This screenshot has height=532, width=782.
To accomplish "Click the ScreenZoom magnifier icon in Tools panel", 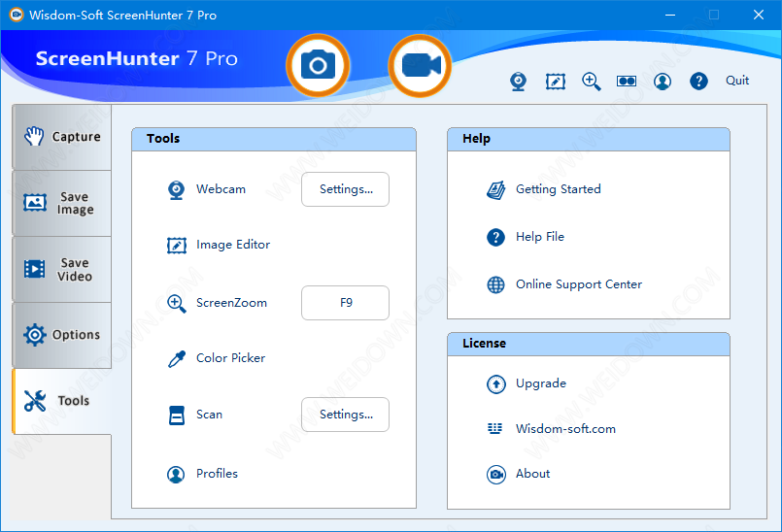I will [176, 303].
